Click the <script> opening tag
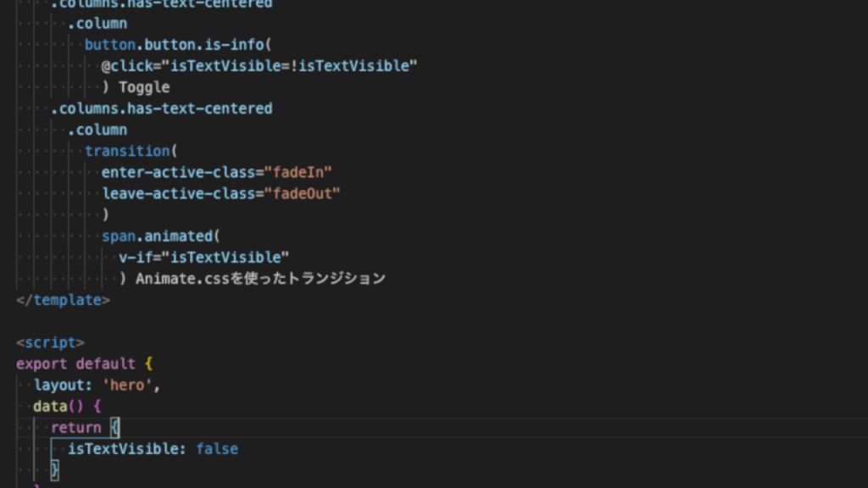 [x=49, y=342]
